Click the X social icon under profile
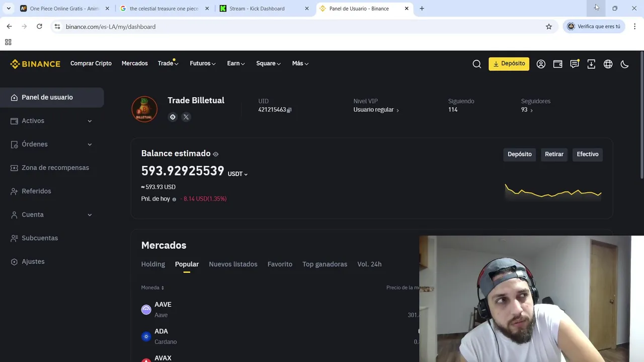 [186, 117]
